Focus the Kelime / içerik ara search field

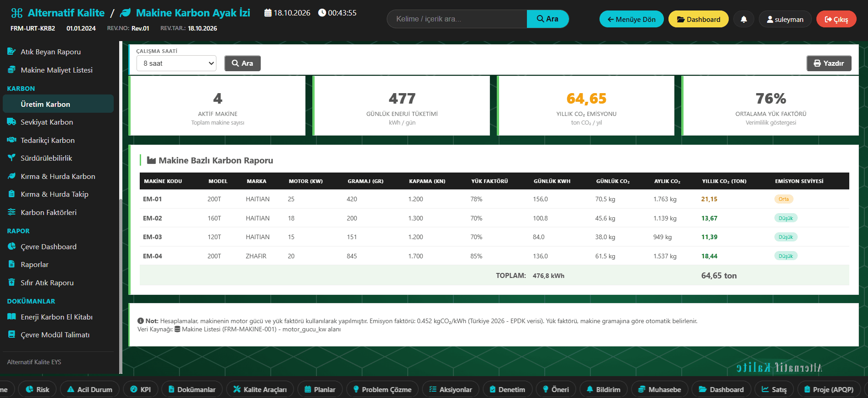pos(457,19)
